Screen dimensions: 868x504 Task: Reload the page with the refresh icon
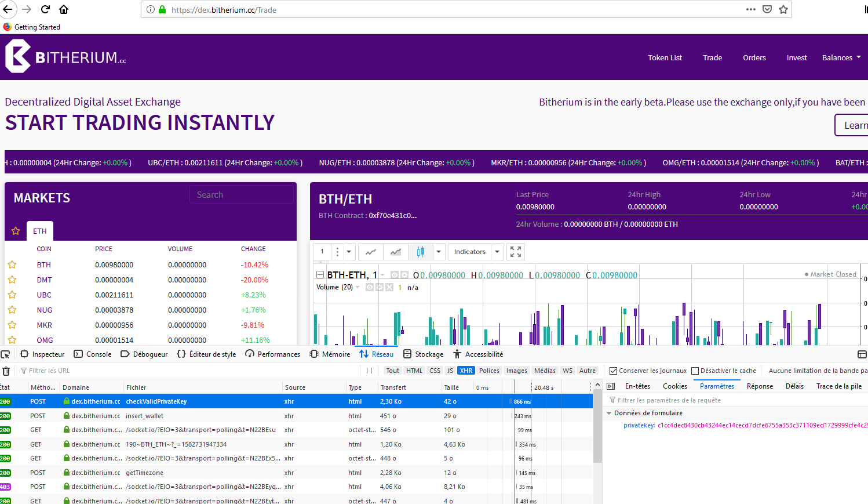tap(45, 9)
